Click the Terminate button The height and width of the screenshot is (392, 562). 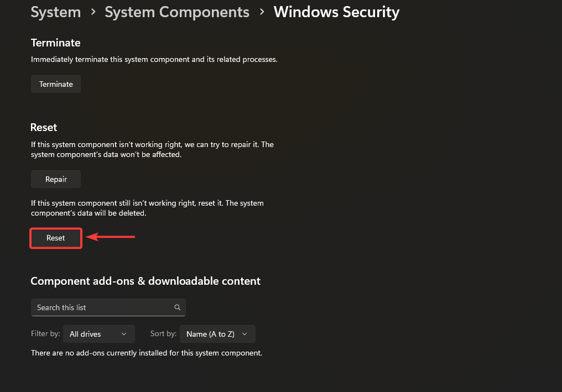[56, 84]
